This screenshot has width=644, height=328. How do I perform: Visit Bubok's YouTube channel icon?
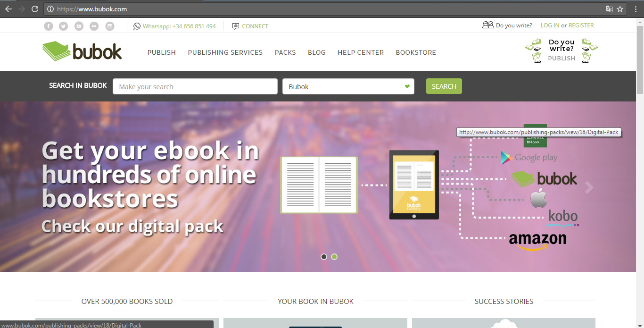click(79, 26)
